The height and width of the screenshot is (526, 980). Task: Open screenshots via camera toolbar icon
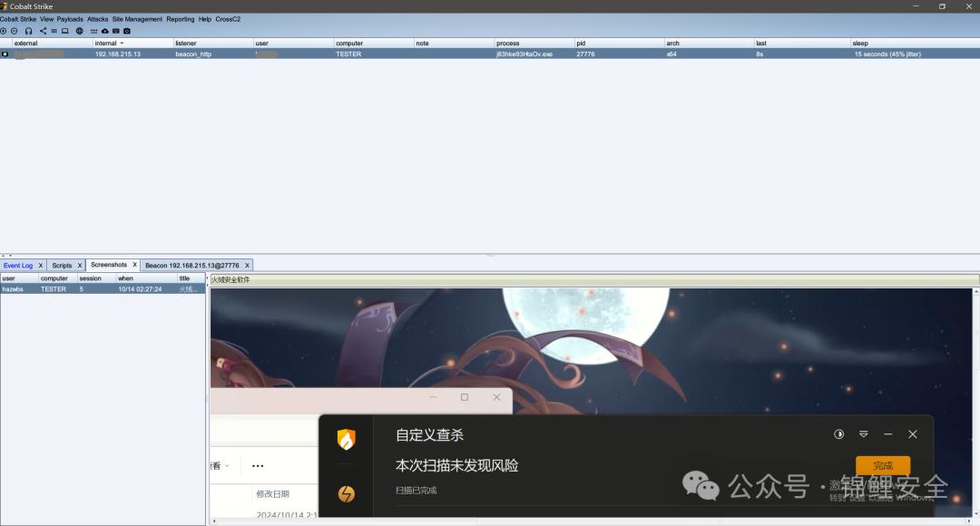pos(127,31)
